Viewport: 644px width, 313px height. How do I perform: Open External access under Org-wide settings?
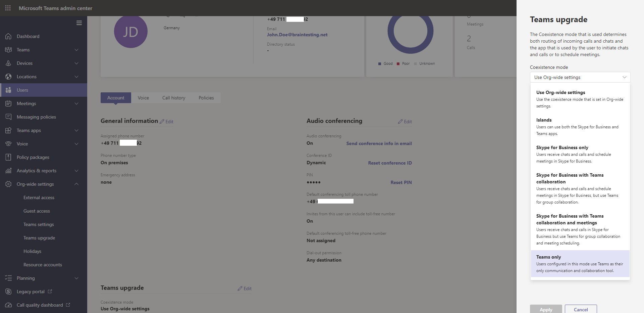[39, 197]
